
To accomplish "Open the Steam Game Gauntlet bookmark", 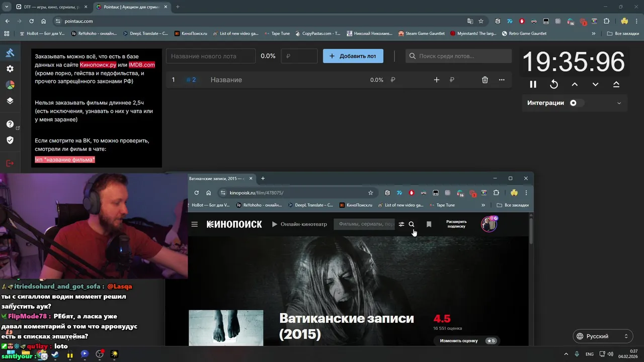I will click(422, 34).
